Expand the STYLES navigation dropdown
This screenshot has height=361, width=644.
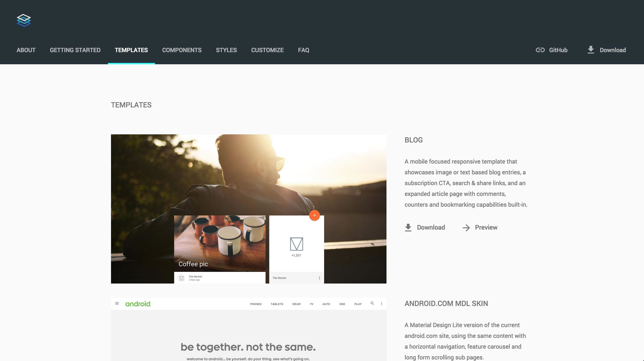tap(226, 50)
